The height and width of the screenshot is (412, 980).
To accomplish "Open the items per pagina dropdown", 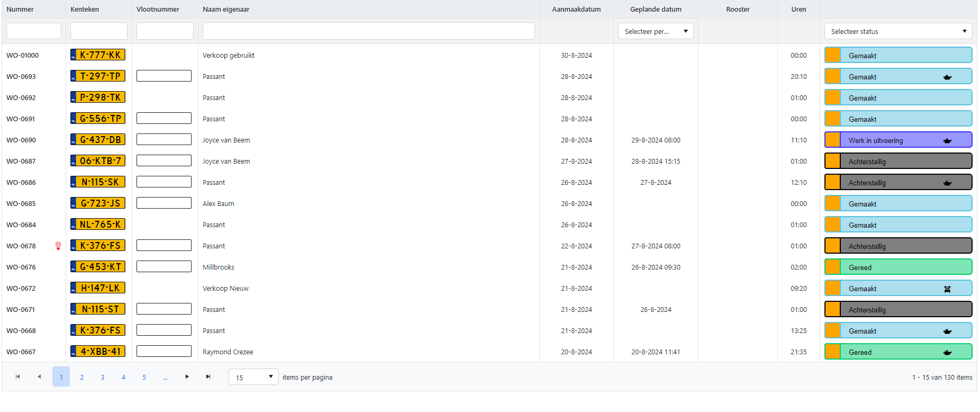I will pyautogui.click(x=253, y=377).
